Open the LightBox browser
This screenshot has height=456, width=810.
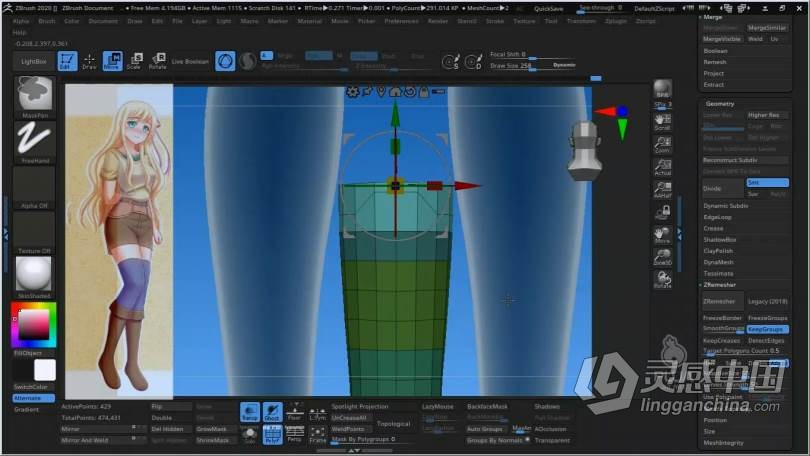pyautogui.click(x=34, y=61)
